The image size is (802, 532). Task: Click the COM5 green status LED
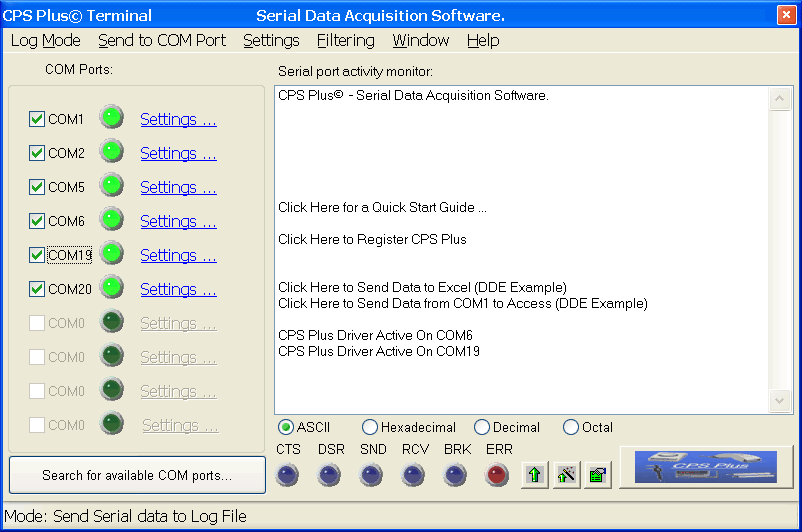(112, 185)
